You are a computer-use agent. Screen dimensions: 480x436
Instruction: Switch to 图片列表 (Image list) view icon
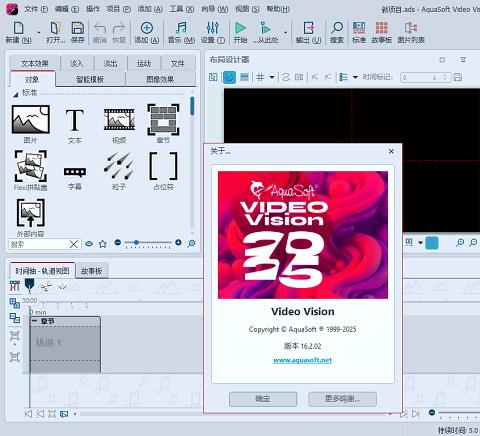point(411,28)
